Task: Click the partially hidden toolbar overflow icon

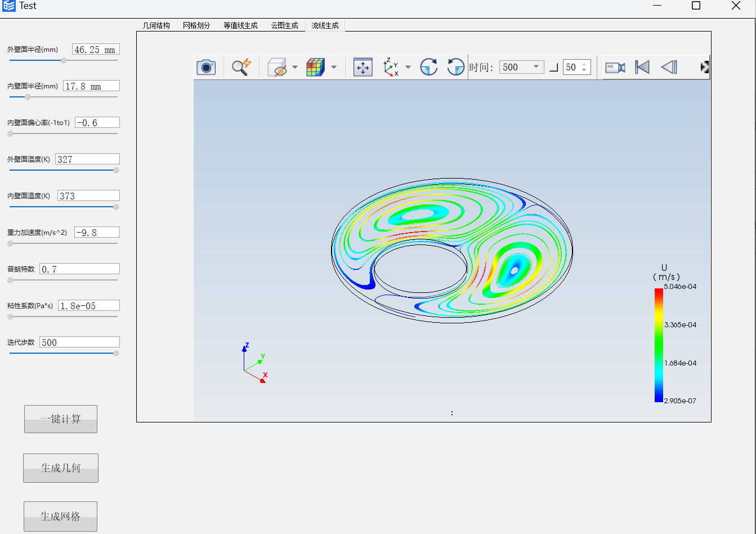Action: click(705, 68)
